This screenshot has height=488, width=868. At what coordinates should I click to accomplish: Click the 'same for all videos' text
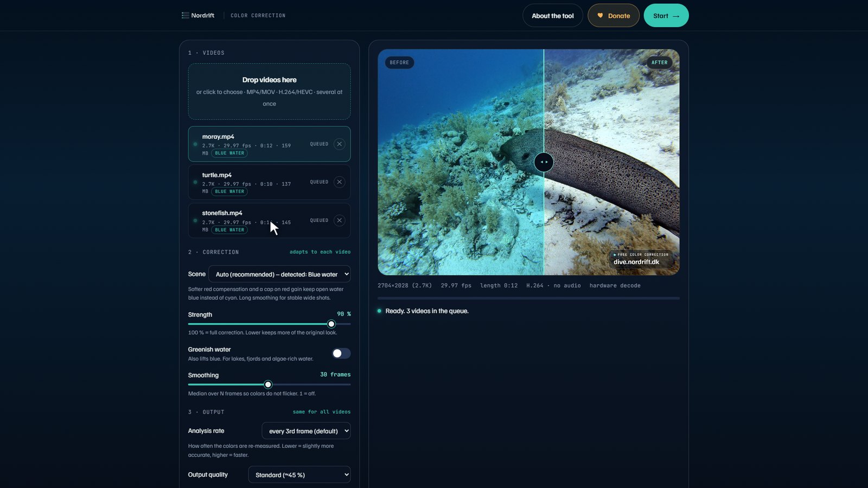tap(322, 412)
